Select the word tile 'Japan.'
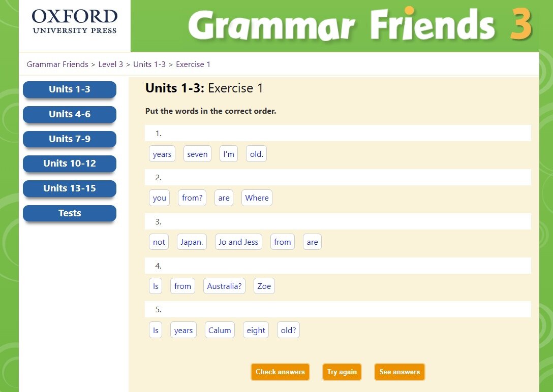Screen dimensions: 553x392 pyautogui.click(x=192, y=242)
